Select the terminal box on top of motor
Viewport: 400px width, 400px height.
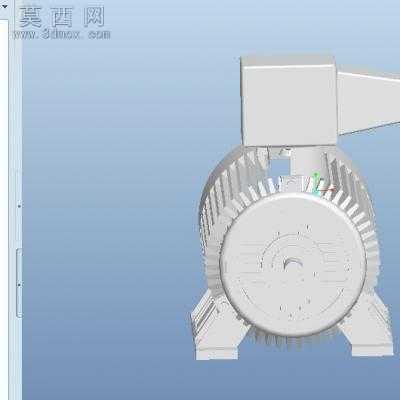[x=289, y=101]
